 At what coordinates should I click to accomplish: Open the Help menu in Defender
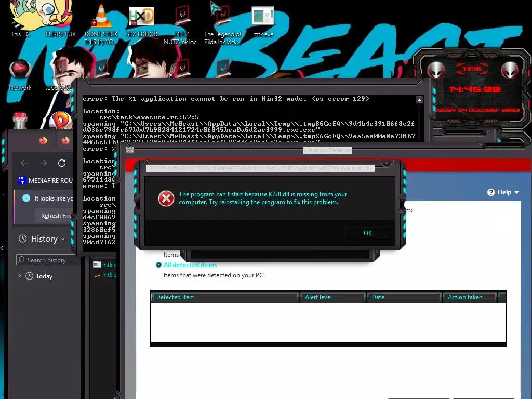coord(503,192)
